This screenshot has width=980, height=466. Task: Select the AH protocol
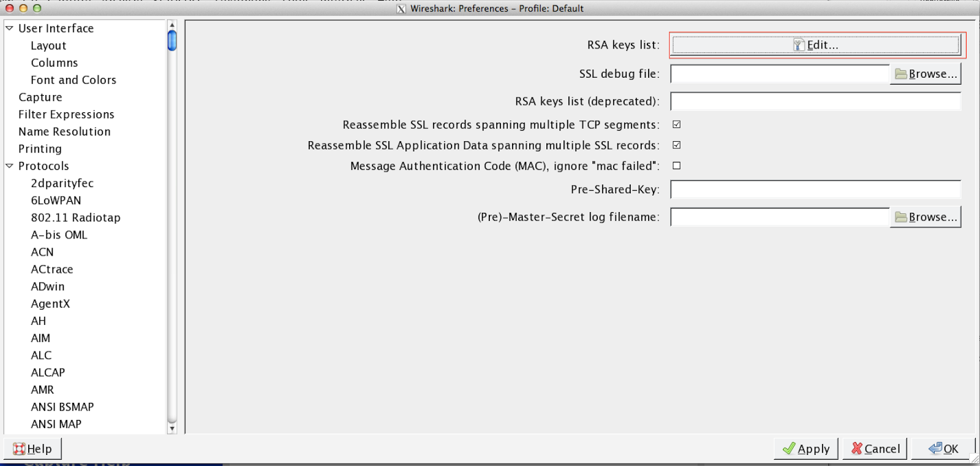[39, 320]
